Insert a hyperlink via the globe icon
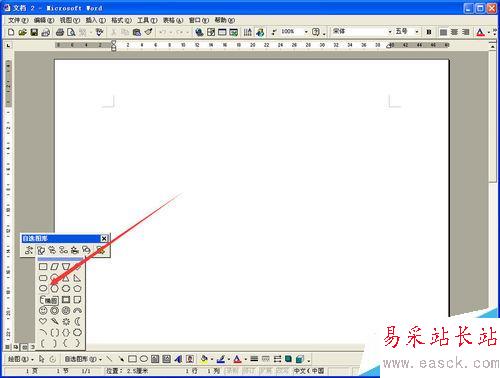The width and height of the screenshot is (500, 378). [199, 32]
